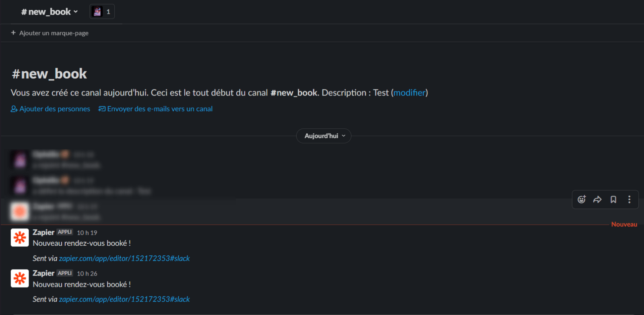The height and width of the screenshot is (315, 644).
Task: Bookmark message with the save-for-later icon
Action: (613, 199)
